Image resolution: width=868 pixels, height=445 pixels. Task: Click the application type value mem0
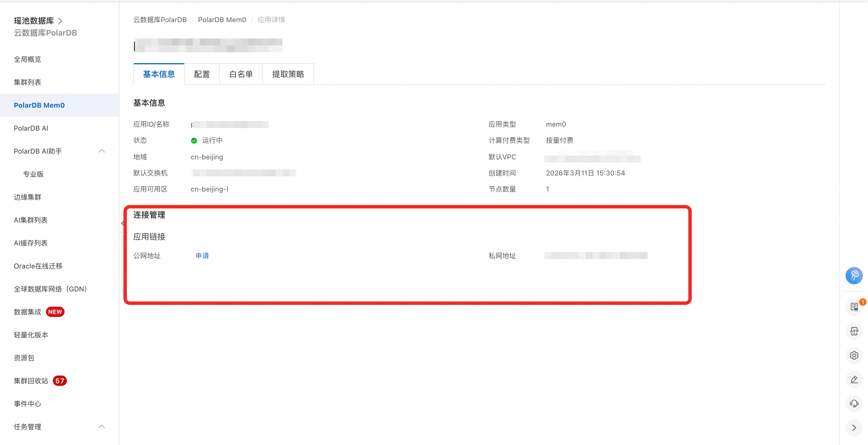[x=556, y=124]
